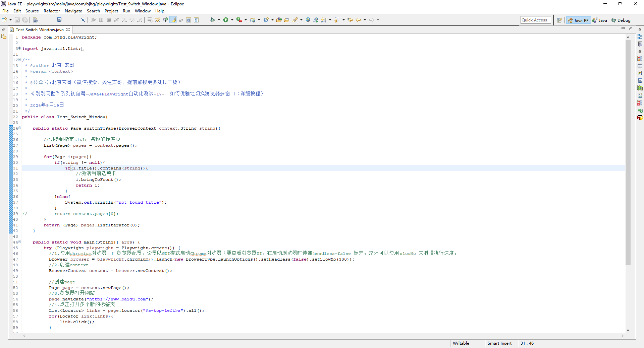Click in the Quick Access field
644x348 pixels.
point(536,20)
